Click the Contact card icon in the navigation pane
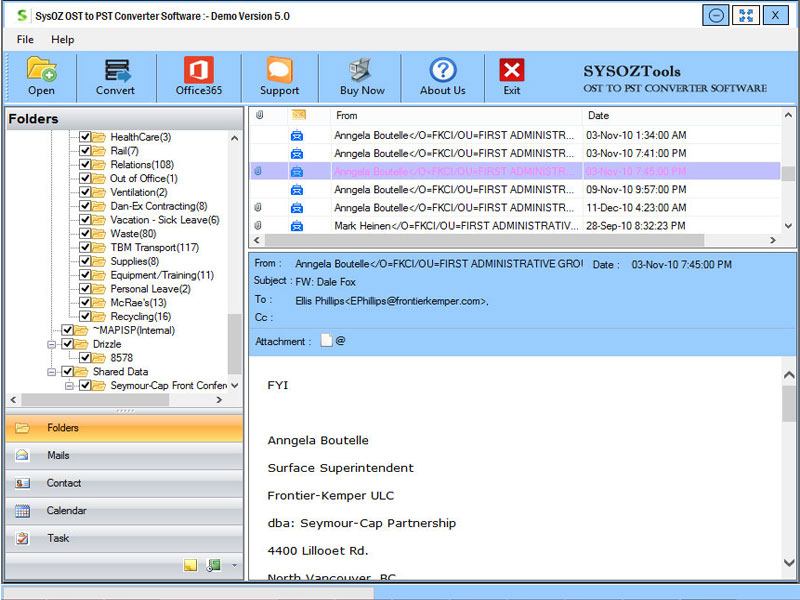 coord(22,483)
